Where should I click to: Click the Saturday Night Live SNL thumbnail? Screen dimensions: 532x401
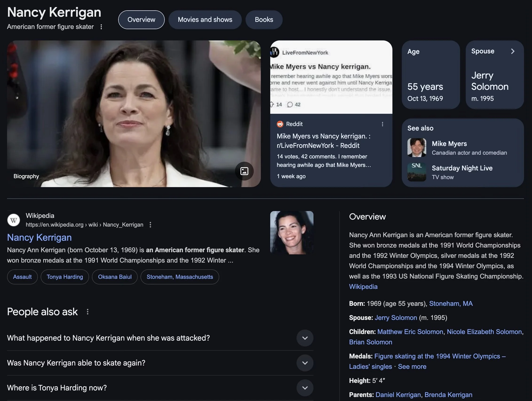(x=417, y=172)
